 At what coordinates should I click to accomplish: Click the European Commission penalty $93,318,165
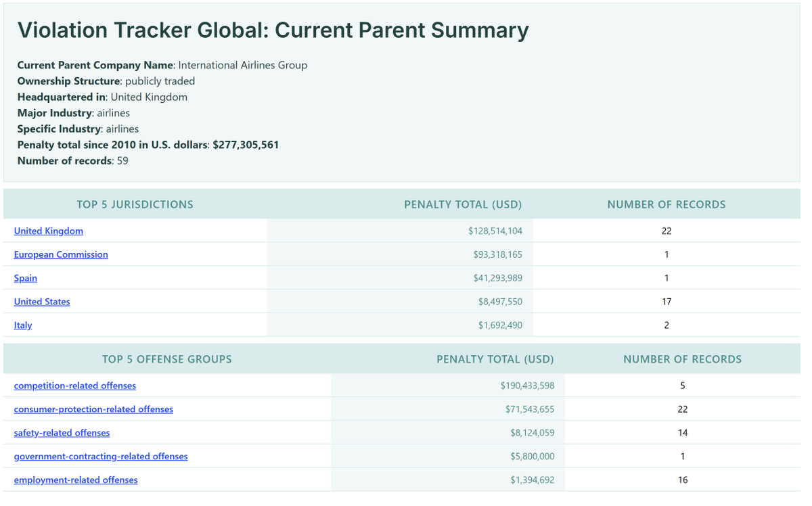[498, 254]
